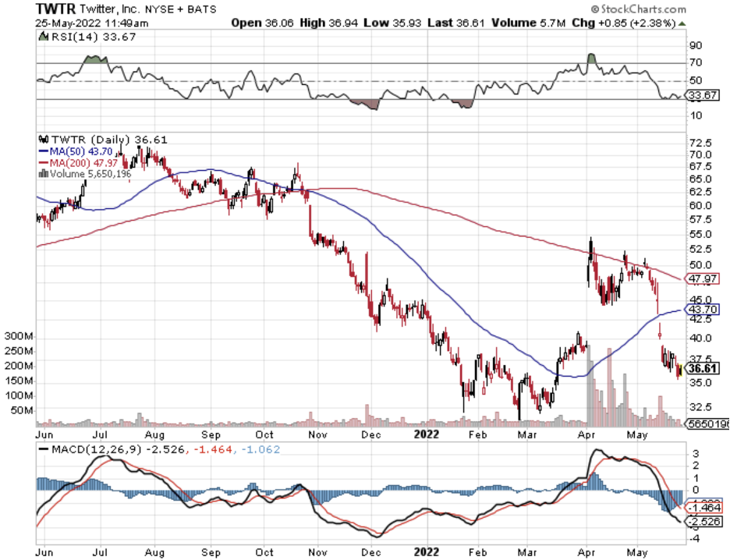
Task: Click the MACD(12,26,9) legend line
Action: 44,450
